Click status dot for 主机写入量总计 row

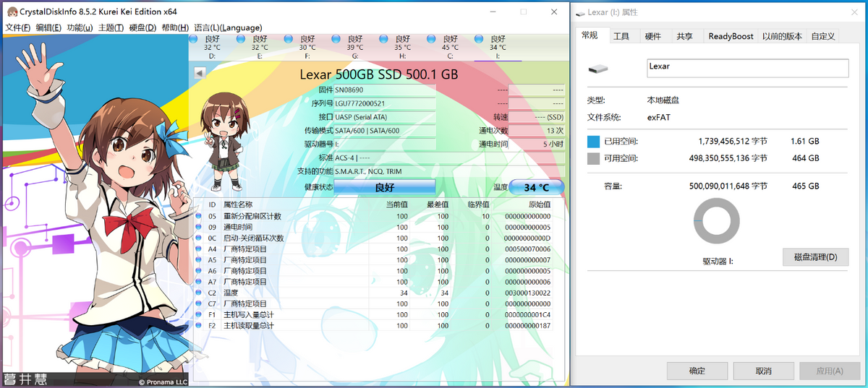(x=200, y=315)
